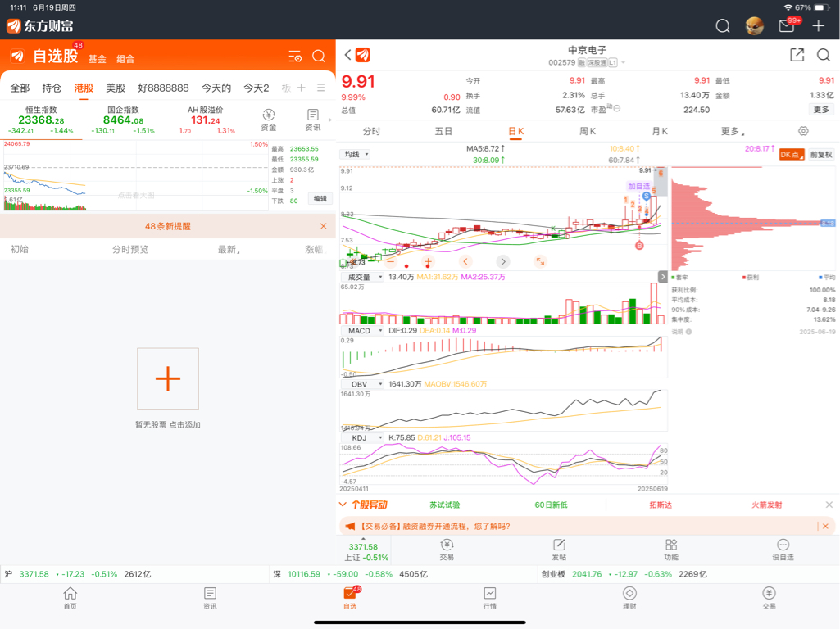Select 周K chart tab
This screenshot has height=629, width=840.
pos(588,131)
